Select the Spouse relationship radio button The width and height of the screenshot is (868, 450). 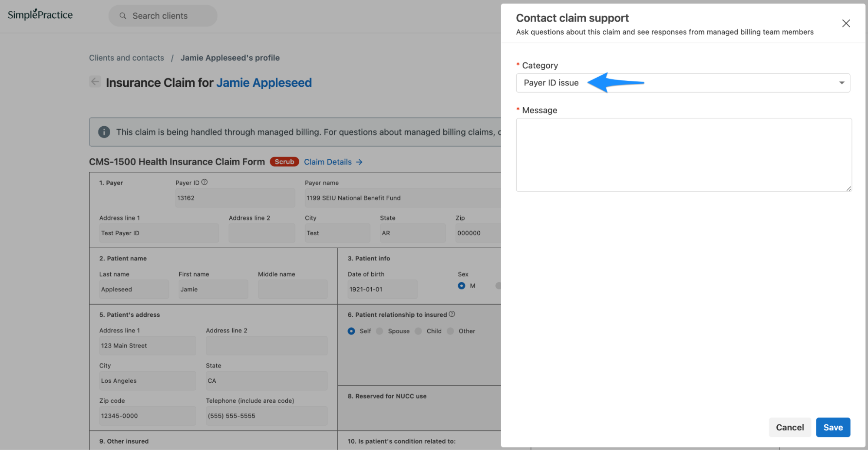380,331
